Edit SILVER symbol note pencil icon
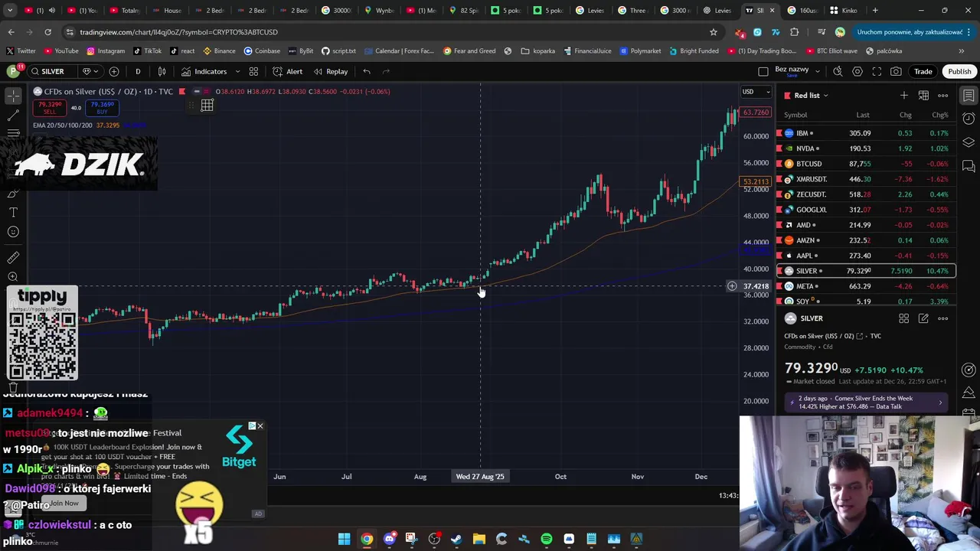 click(923, 318)
